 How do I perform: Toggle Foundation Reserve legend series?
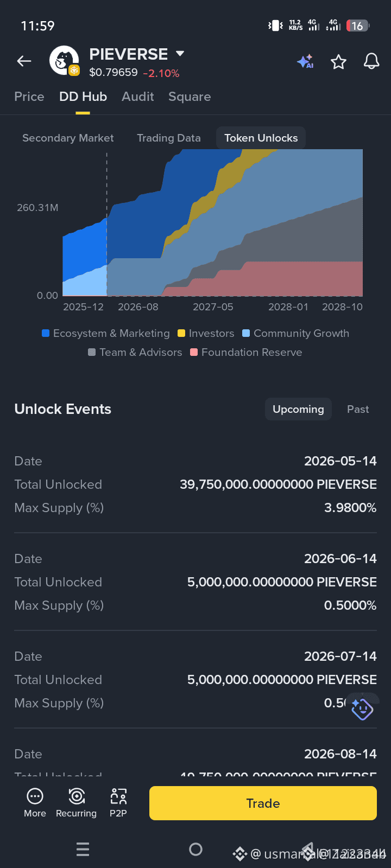(x=246, y=352)
